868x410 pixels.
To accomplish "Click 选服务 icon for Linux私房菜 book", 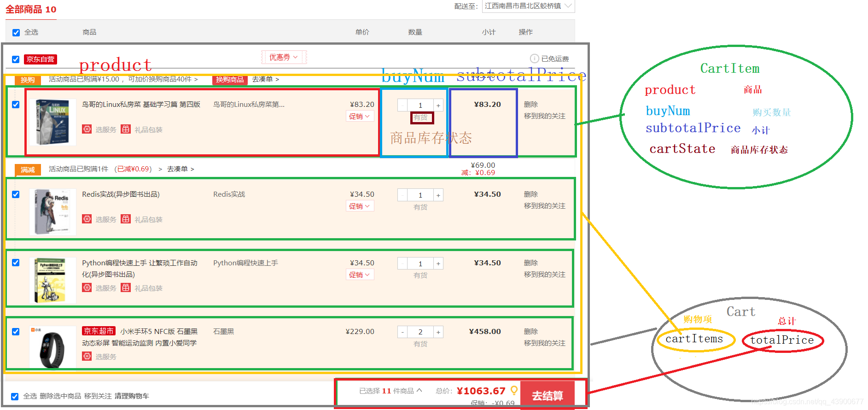I will 87,129.
